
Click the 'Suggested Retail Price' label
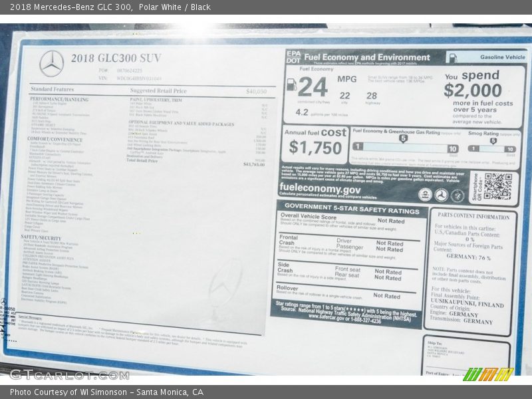click(x=158, y=90)
